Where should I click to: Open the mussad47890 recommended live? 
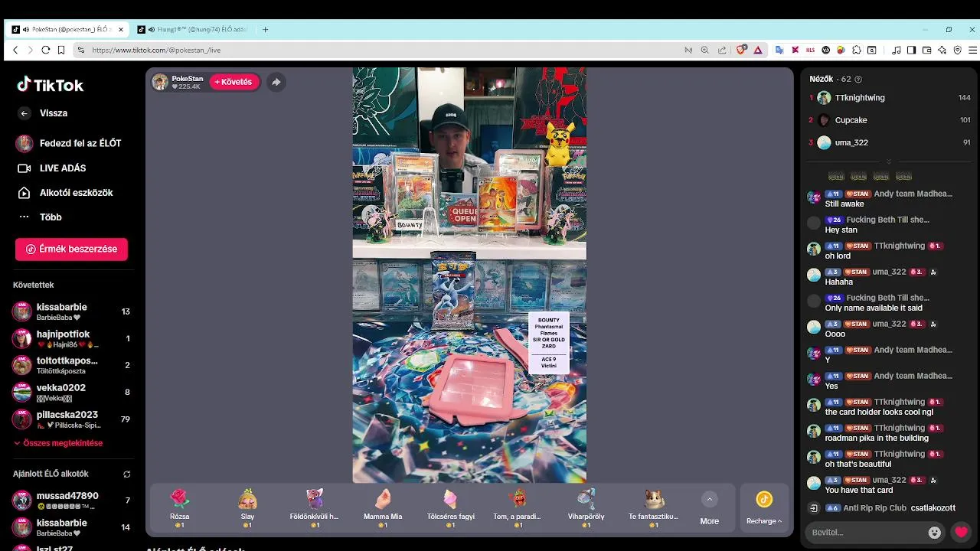pyautogui.click(x=71, y=500)
